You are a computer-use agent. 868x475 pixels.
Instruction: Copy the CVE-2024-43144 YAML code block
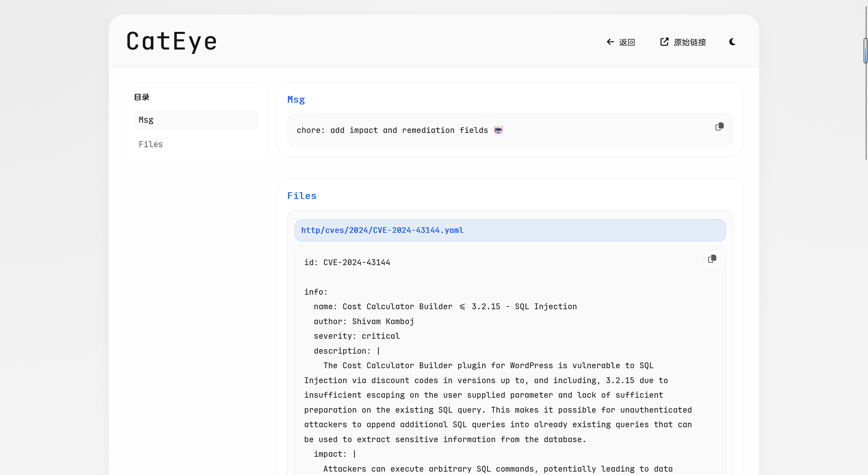click(x=712, y=259)
